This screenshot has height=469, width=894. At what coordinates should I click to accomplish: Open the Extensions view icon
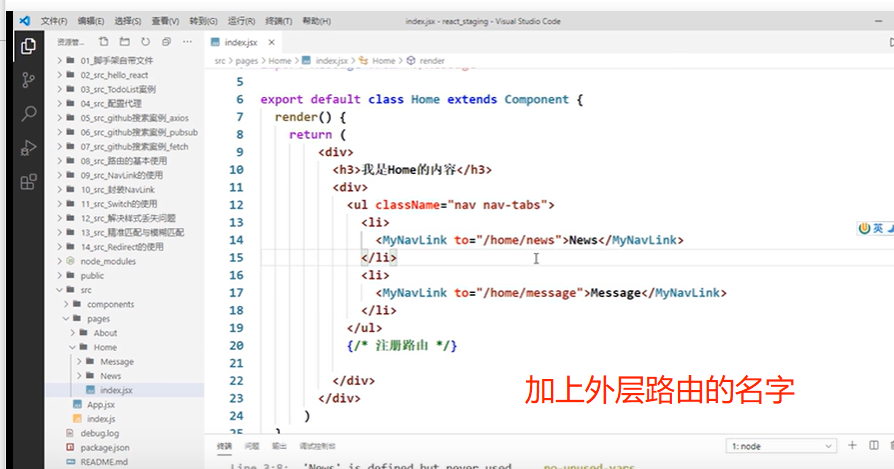[28, 182]
